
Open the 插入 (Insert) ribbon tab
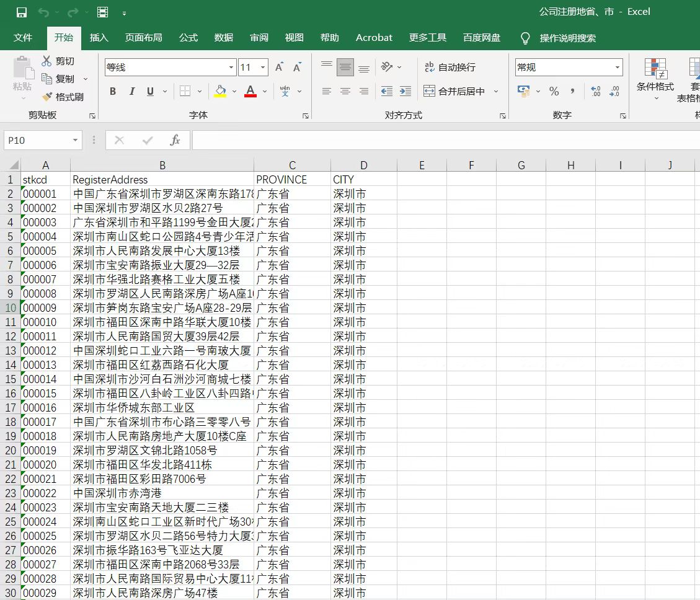pyautogui.click(x=99, y=38)
